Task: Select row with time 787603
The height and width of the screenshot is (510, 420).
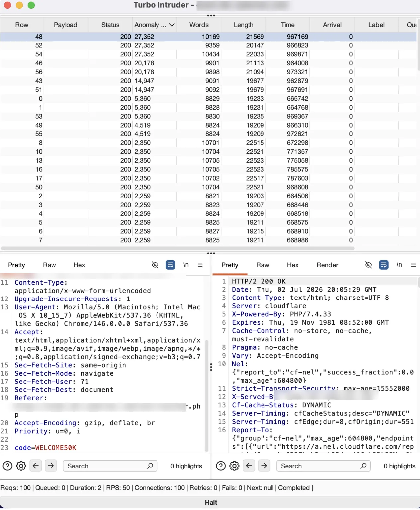Action: point(208,178)
